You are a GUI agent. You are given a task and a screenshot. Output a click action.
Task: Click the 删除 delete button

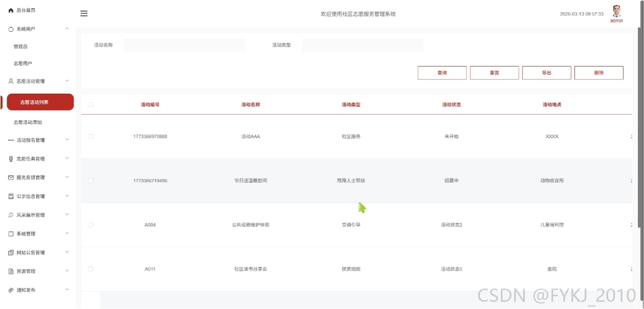click(x=599, y=73)
